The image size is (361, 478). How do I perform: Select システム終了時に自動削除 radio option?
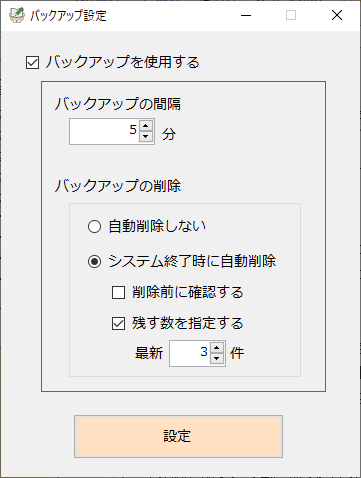coord(95,262)
